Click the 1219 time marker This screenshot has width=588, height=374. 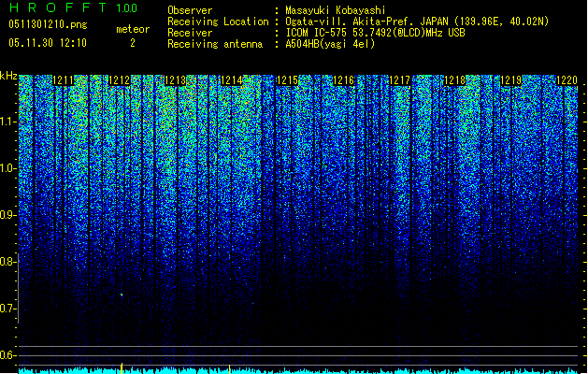pos(510,80)
